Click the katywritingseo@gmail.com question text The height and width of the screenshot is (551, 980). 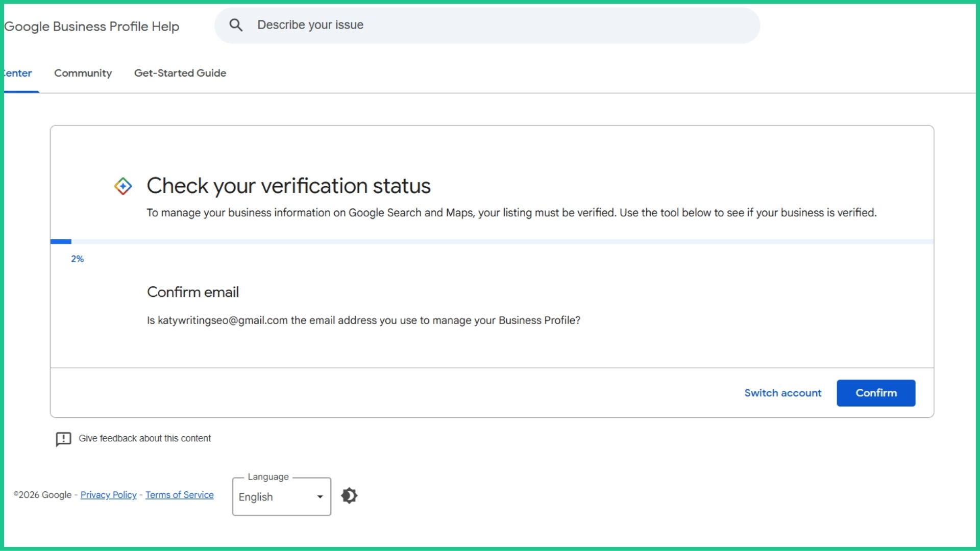[x=363, y=320]
